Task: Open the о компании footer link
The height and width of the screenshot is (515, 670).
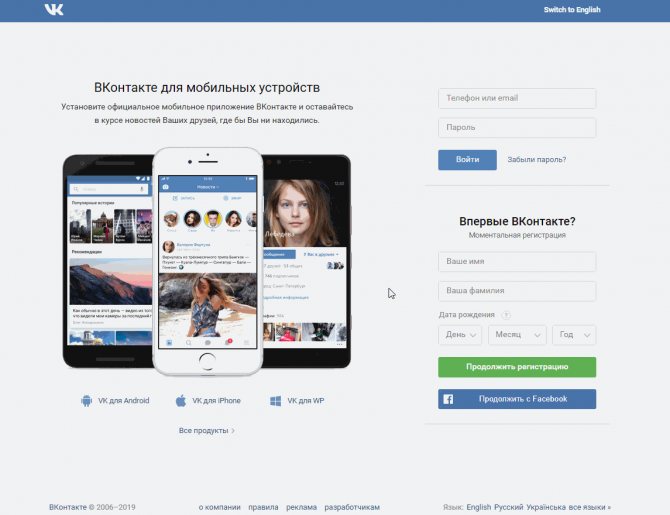Action: click(x=220, y=507)
